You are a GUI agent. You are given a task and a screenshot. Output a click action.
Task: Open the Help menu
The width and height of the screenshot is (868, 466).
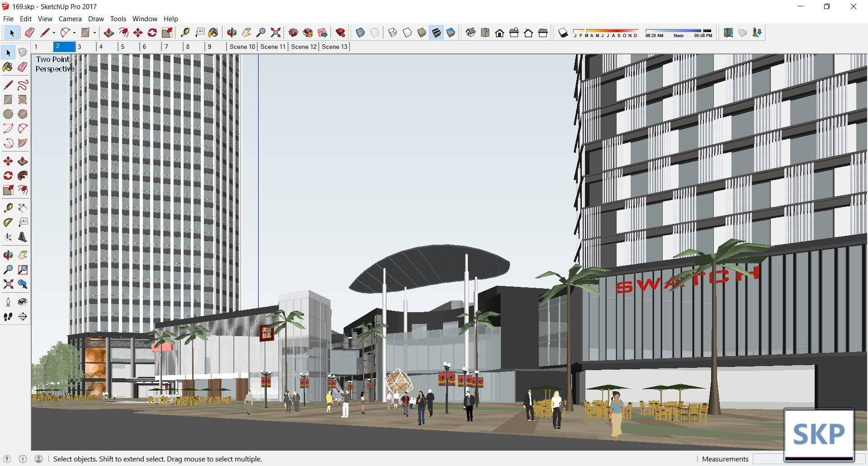(170, 19)
